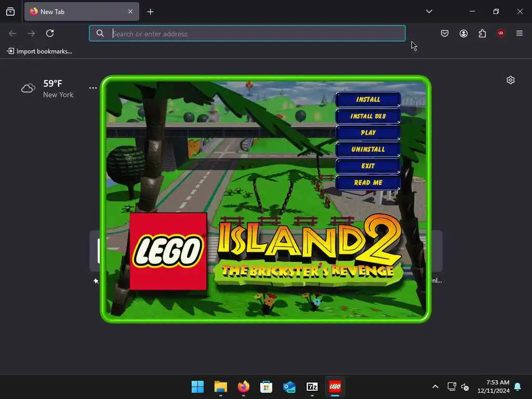Restore down the Firefox window

pos(496,11)
